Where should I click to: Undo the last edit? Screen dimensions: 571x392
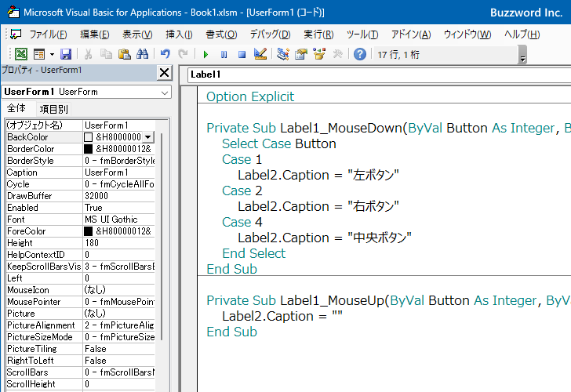pos(165,54)
